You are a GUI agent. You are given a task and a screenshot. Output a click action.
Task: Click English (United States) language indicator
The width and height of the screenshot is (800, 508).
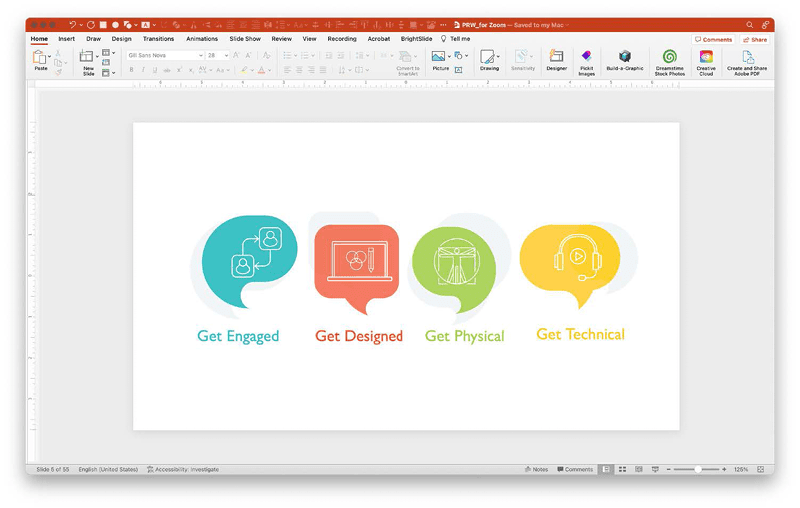(x=108, y=469)
